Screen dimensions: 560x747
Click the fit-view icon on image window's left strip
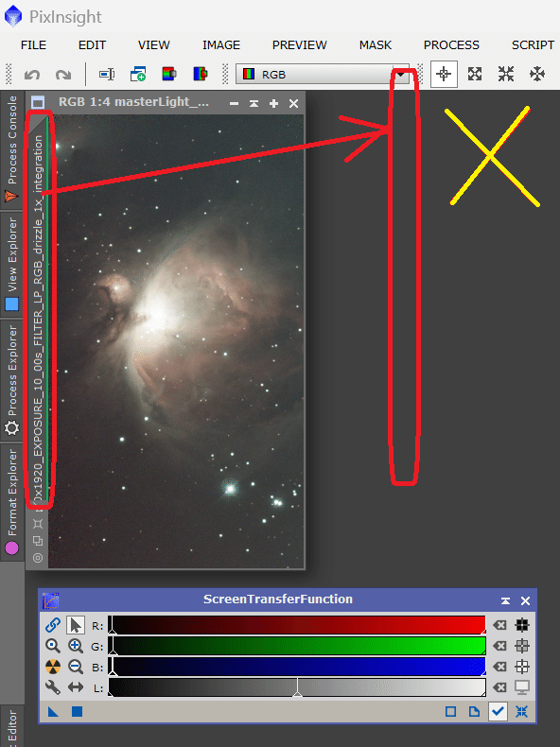38,524
